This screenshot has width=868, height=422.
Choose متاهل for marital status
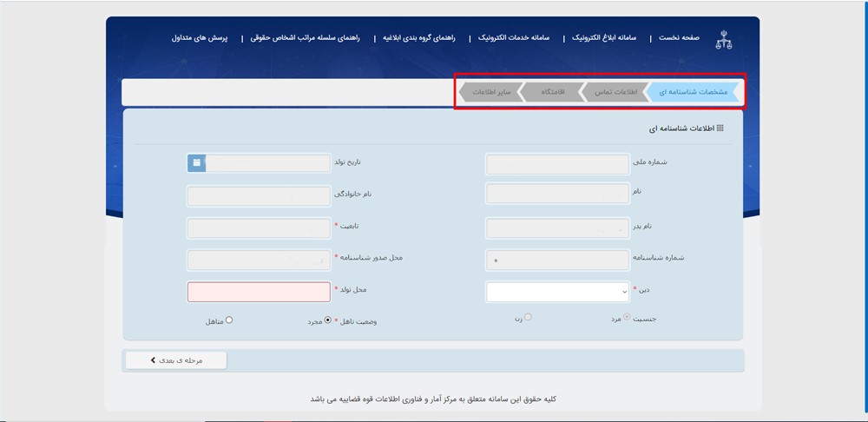coord(229,320)
